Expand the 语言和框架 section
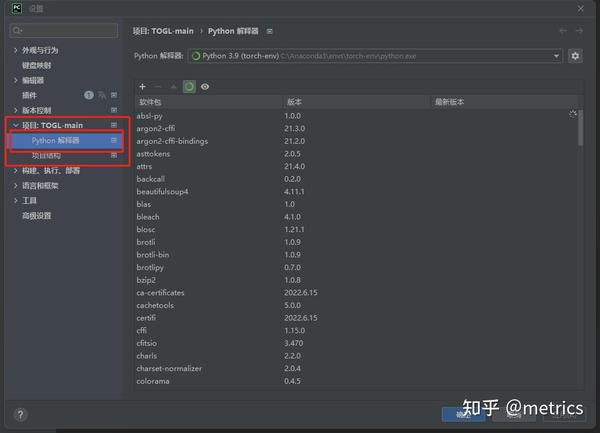Screen dimensions: 600x433 [x=15, y=186]
